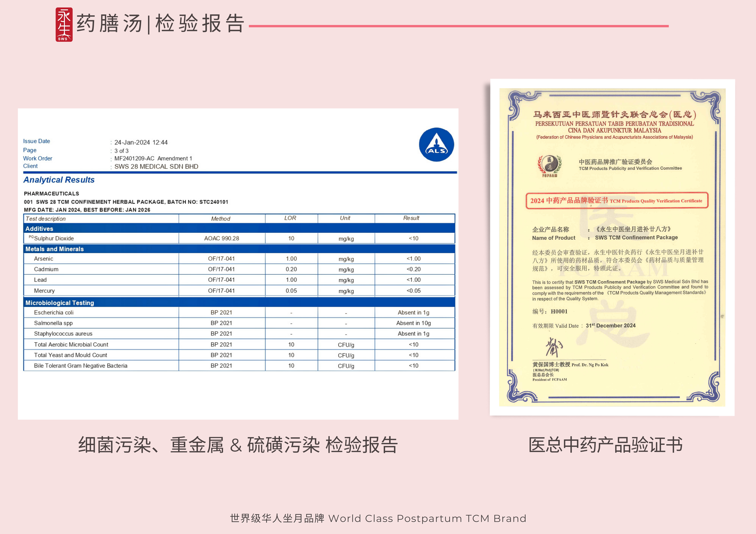This screenshot has height=534, width=756.
Task: Click client 'SWS 28 MEDICAL SDN BHD'
Action: 156,166
